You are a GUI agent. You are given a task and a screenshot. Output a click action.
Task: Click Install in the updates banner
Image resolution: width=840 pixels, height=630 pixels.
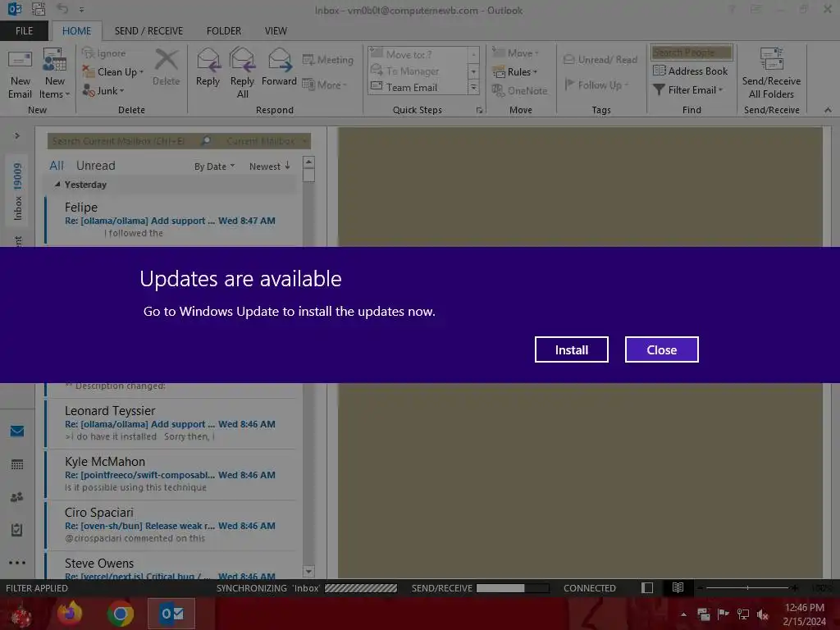(571, 349)
